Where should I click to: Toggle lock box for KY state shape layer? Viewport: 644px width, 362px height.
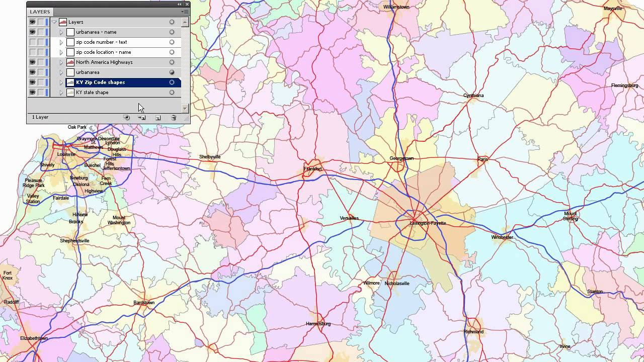point(41,93)
